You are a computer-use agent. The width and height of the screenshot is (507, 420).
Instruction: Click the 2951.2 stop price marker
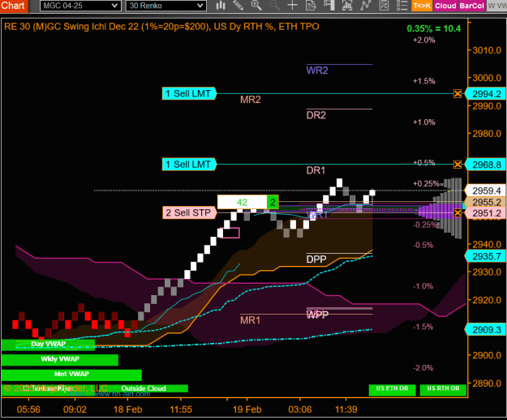(x=486, y=213)
